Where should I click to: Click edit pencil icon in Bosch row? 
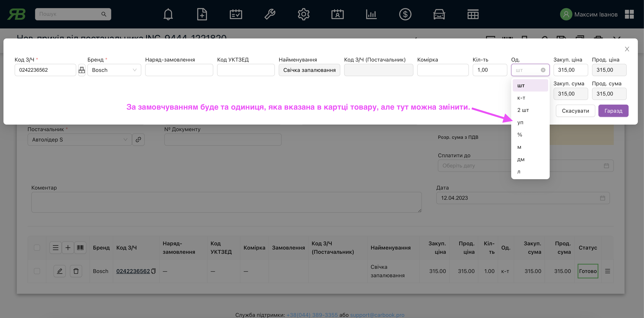click(59, 271)
